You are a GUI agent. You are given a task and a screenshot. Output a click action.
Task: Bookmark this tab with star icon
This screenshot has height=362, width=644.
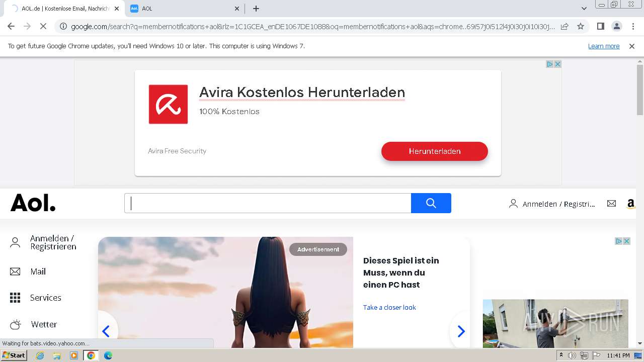click(581, 26)
